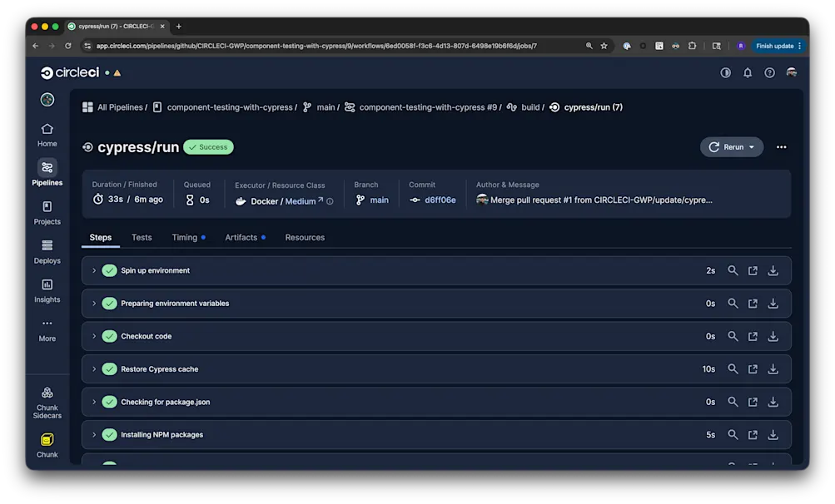The width and height of the screenshot is (835, 504).
Task: Open Installing NPM packages in new tab
Action: pyautogui.click(x=753, y=435)
